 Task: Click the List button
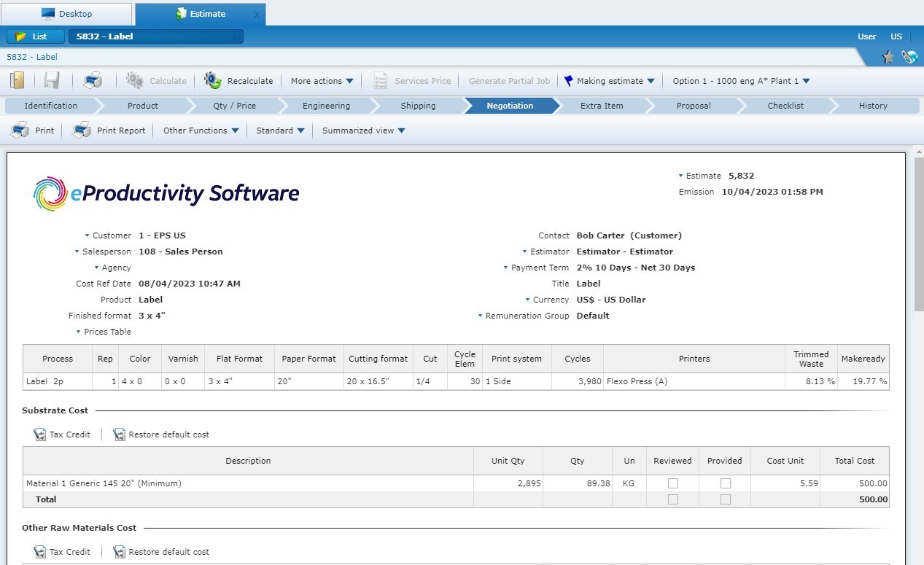point(34,36)
